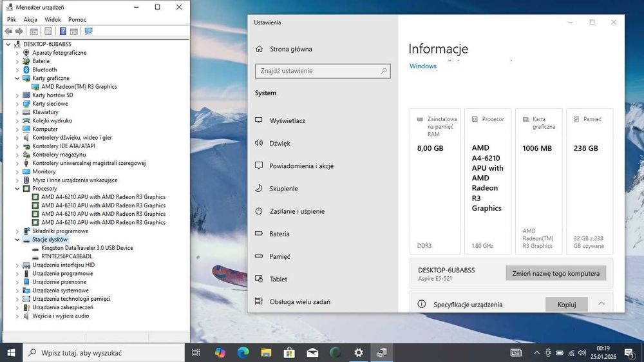Click the Karta graficzna info card
This screenshot has width=644, height=362.
538,182
